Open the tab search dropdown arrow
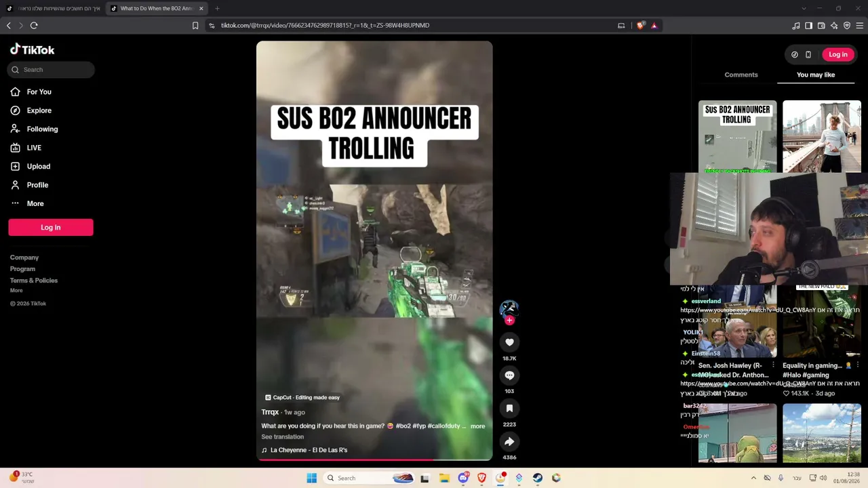 pos(804,8)
